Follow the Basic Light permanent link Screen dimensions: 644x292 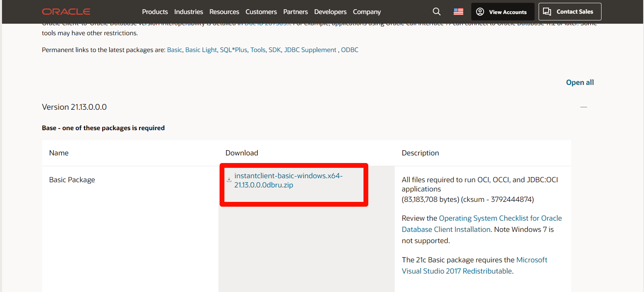[x=201, y=50]
